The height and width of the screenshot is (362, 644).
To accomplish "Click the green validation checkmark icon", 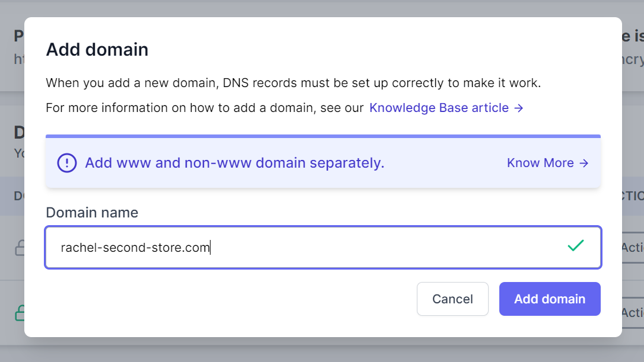I will click(575, 245).
